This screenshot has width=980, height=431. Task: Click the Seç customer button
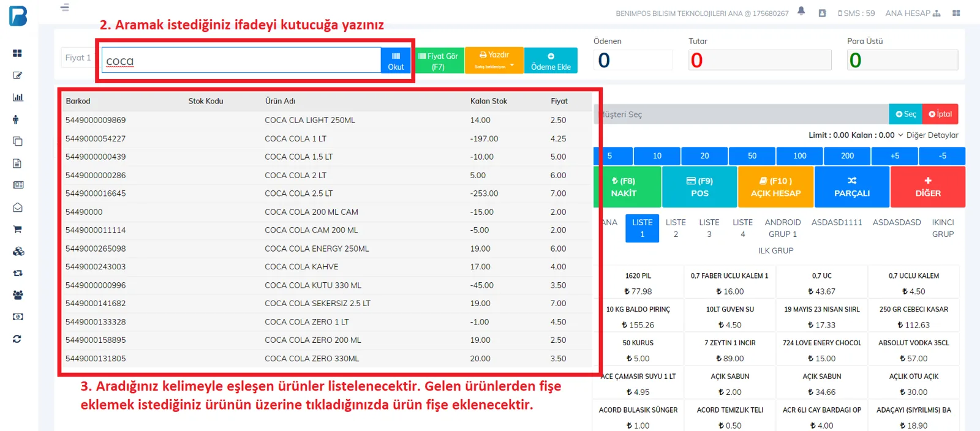[905, 114]
